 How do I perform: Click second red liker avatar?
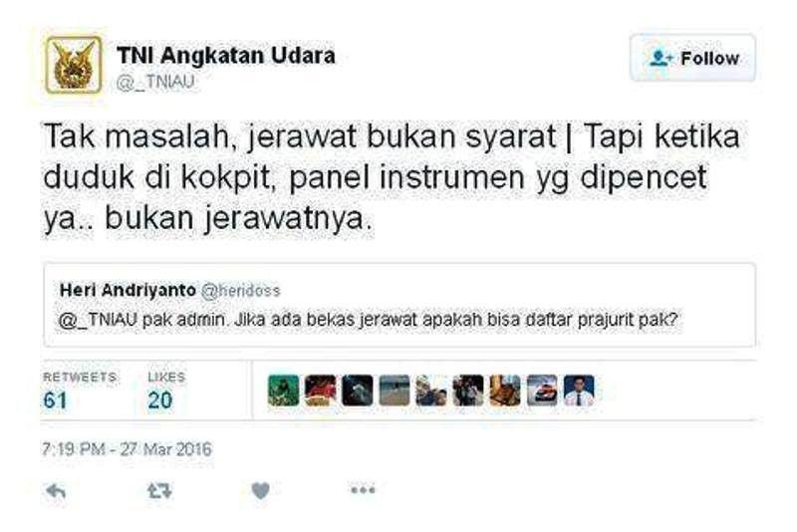[320, 391]
